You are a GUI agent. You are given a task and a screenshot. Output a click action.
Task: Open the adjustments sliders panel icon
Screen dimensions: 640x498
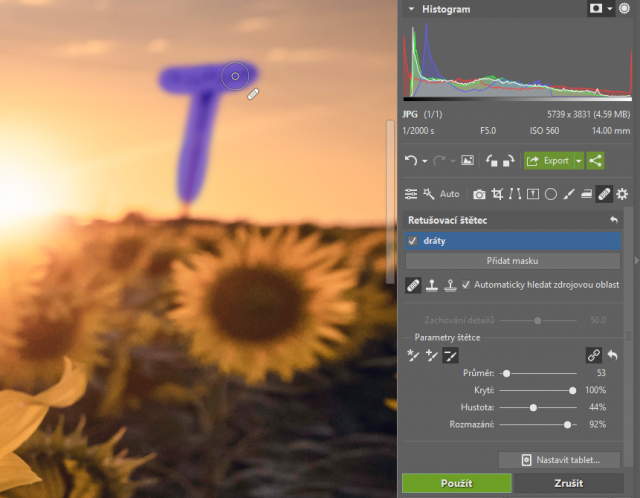click(411, 194)
